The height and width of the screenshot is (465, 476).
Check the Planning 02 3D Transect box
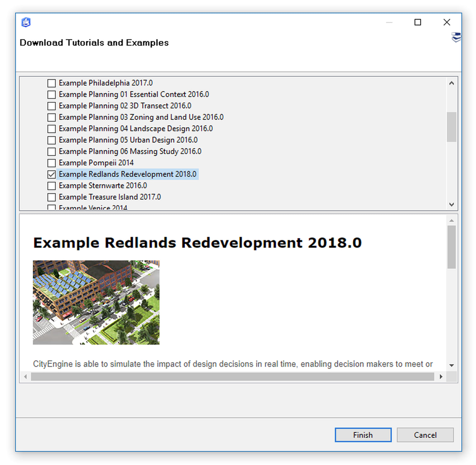[x=51, y=106]
